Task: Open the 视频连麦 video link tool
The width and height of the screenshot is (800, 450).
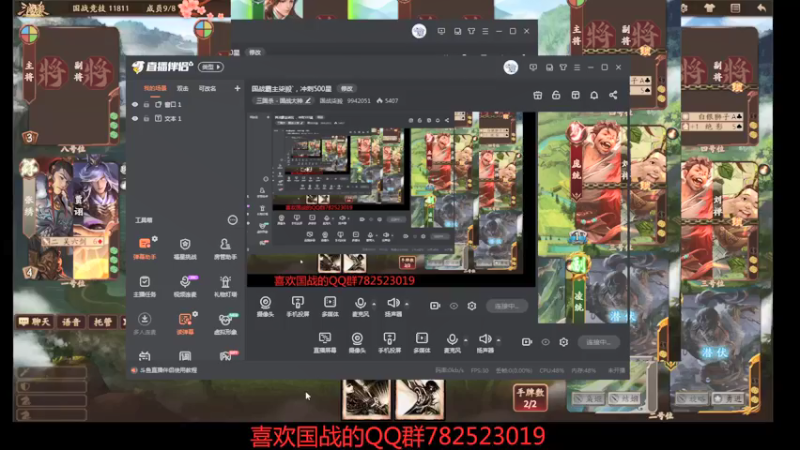Action: (185, 286)
